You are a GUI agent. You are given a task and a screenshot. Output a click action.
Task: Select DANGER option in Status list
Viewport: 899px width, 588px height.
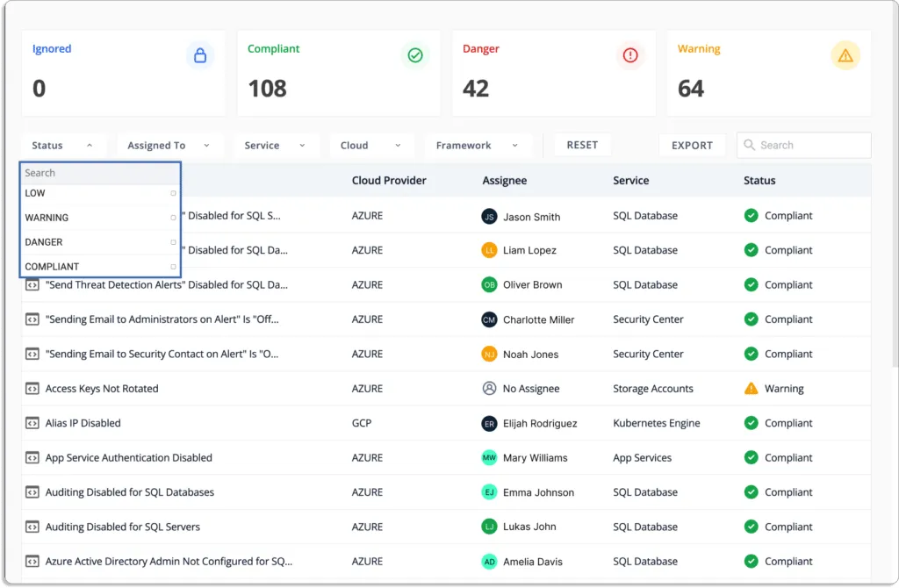point(100,242)
